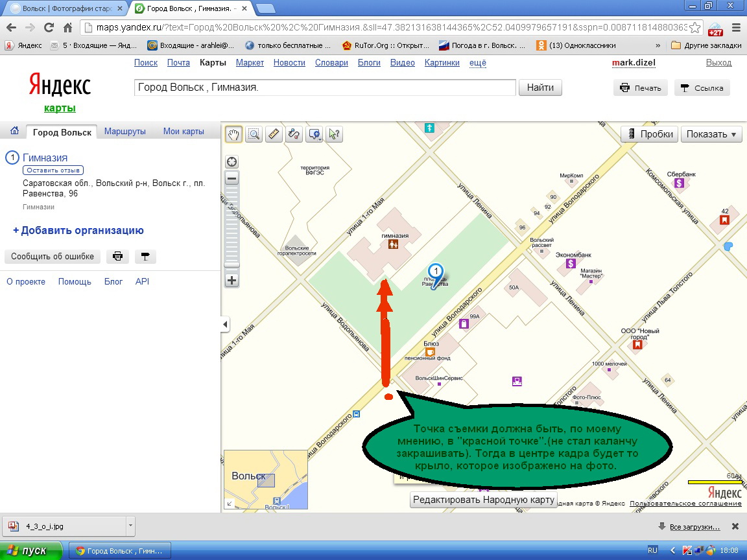Select the ruler distance measurement tool
747x560 pixels.
(x=274, y=134)
